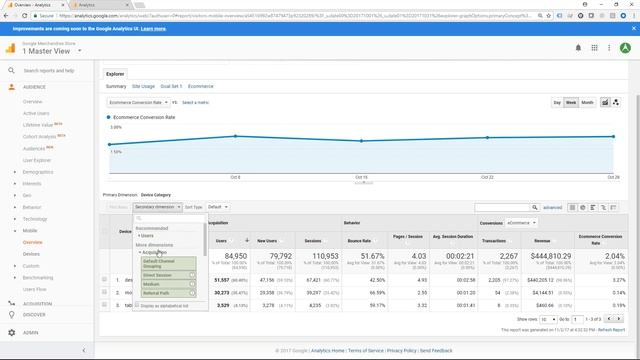
Task: Click the Admin gear icon
Action: 11,333
